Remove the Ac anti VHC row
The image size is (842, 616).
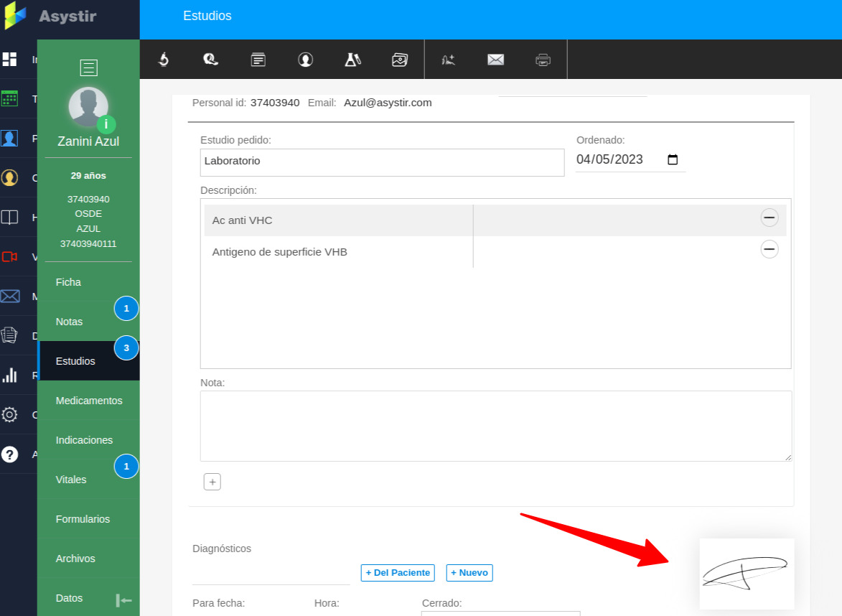769,218
